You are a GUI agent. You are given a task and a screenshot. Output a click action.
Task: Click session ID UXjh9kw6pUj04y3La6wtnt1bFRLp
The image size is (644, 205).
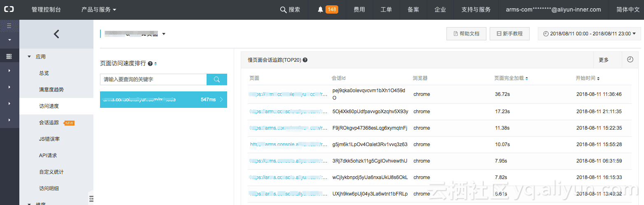click(370, 194)
